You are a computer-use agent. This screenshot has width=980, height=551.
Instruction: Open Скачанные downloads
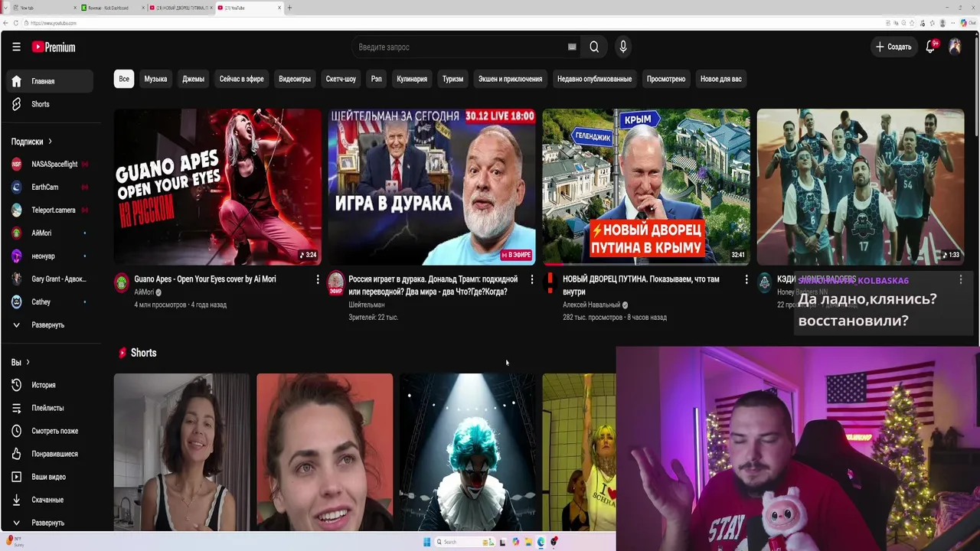click(51, 500)
